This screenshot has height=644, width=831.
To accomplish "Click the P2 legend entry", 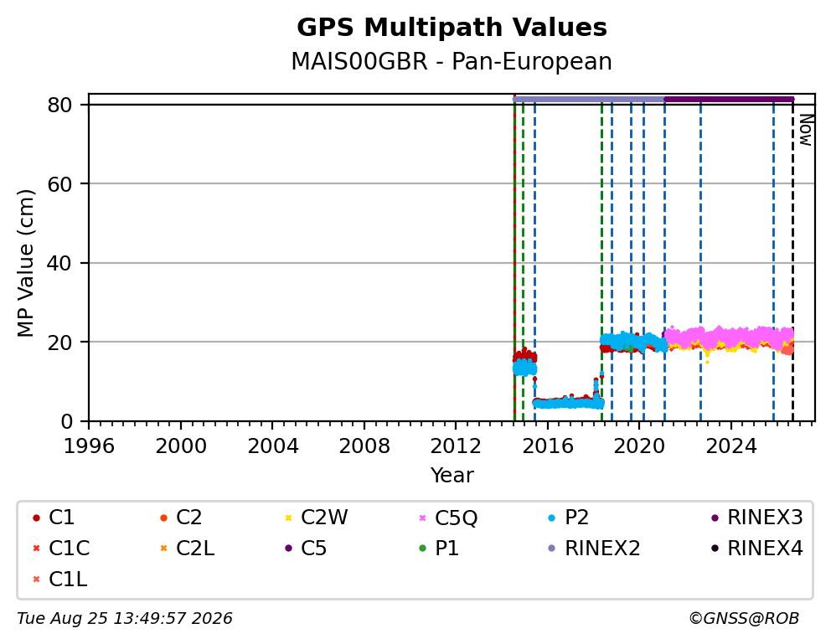I will click(x=568, y=518).
